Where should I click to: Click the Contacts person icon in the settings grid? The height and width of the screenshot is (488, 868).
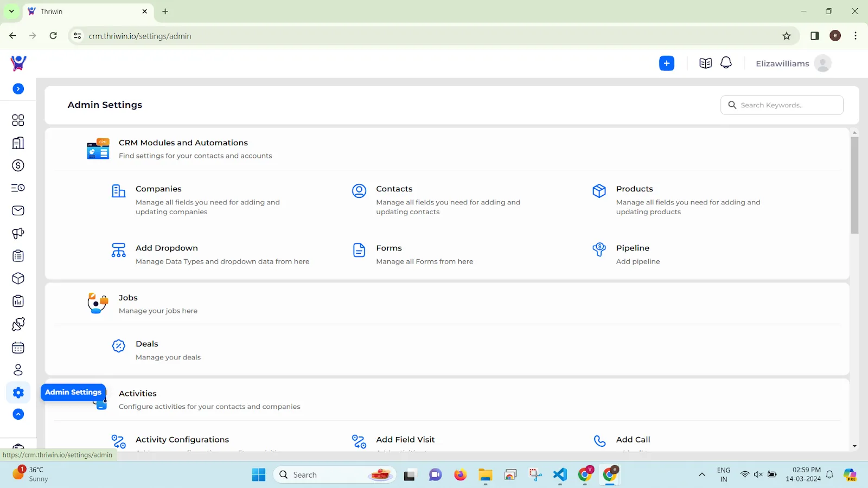(x=359, y=191)
